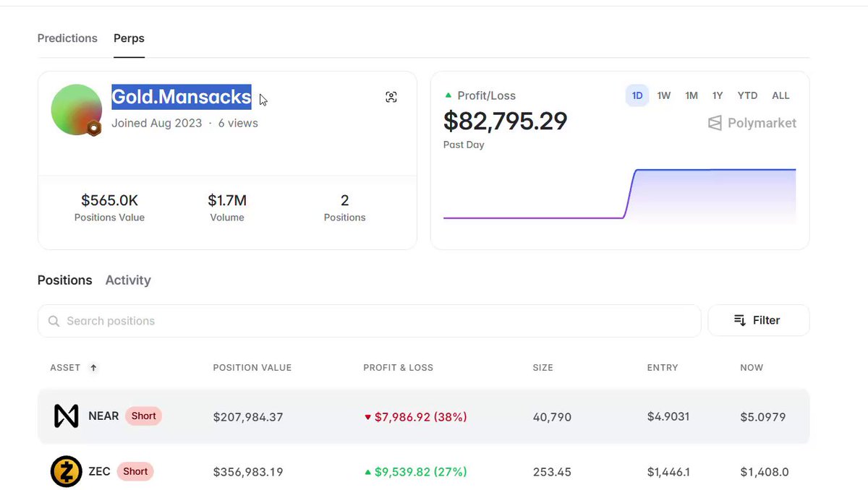Click the badge on the profile avatar
This screenshot has height=490, width=868.
click(94, 129)
